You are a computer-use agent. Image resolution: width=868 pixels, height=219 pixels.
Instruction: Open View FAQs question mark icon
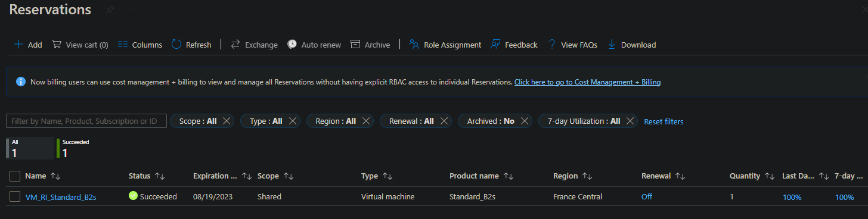(x=552, y=45)
